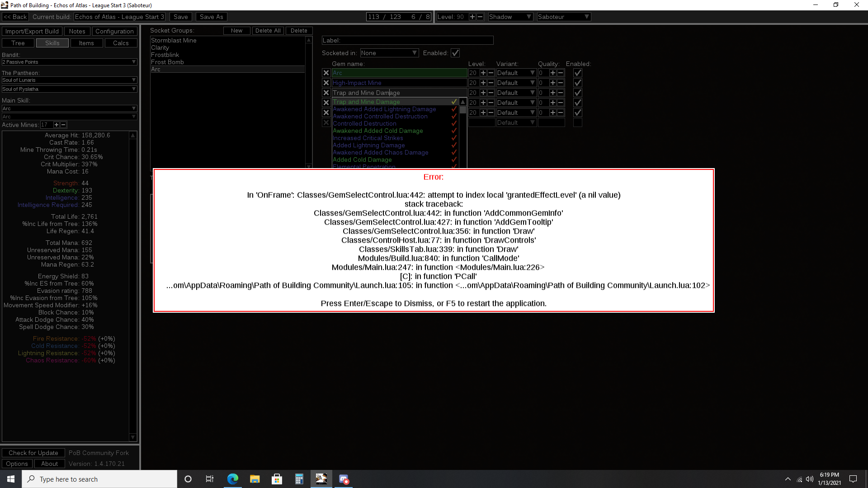Viewport: 868px width, 488px height.
Task: Decrease character level with the minus icon
Action: click(x=479, y=16)
